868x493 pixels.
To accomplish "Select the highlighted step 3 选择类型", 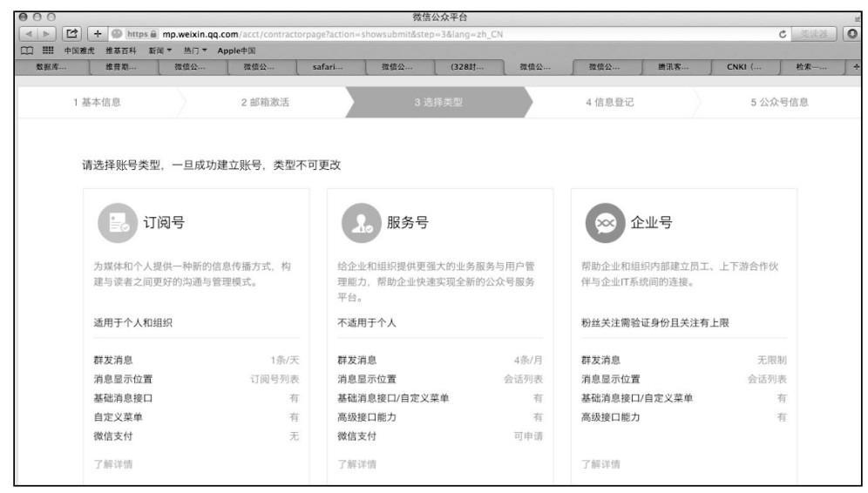I will (x=438, y=103).
